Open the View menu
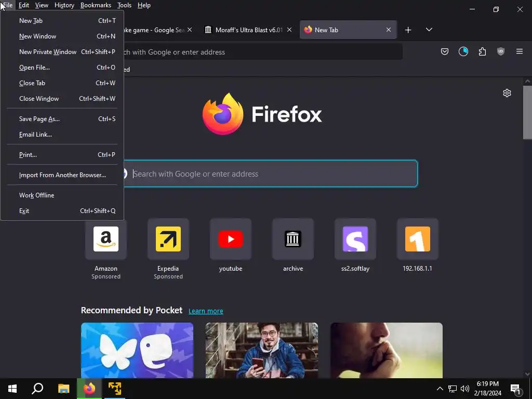The height and width of the screenshot is (399, 532). click(42, 5)
